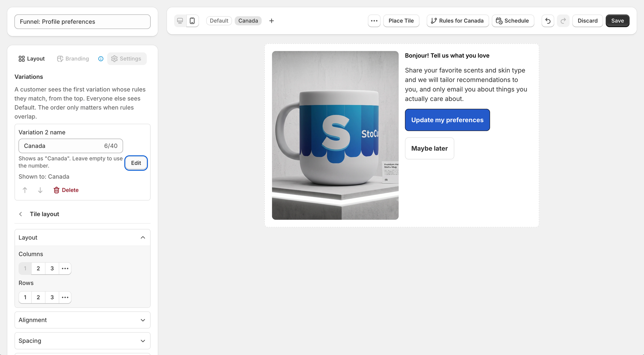The image size is (644, 355).
Task: Move variation up with arrow icon
Action: coord(25,190)
